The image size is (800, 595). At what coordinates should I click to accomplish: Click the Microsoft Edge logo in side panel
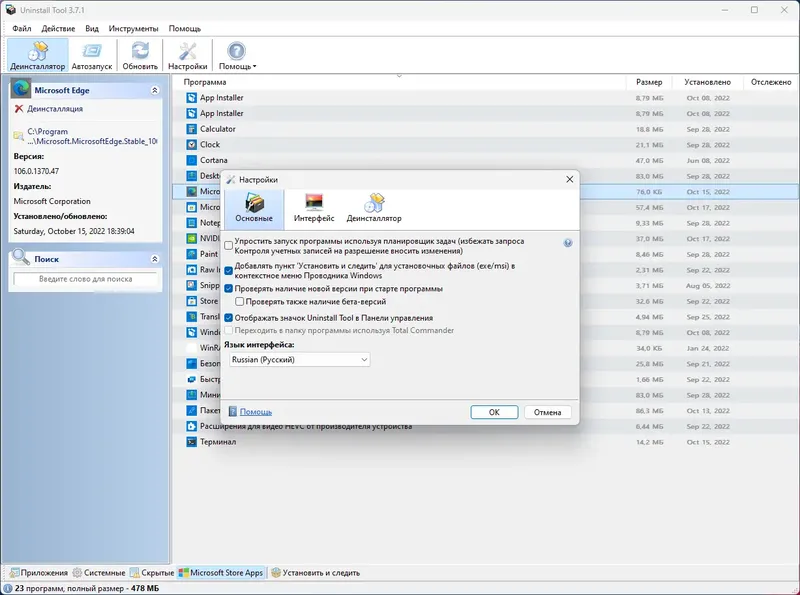point(21,89)
